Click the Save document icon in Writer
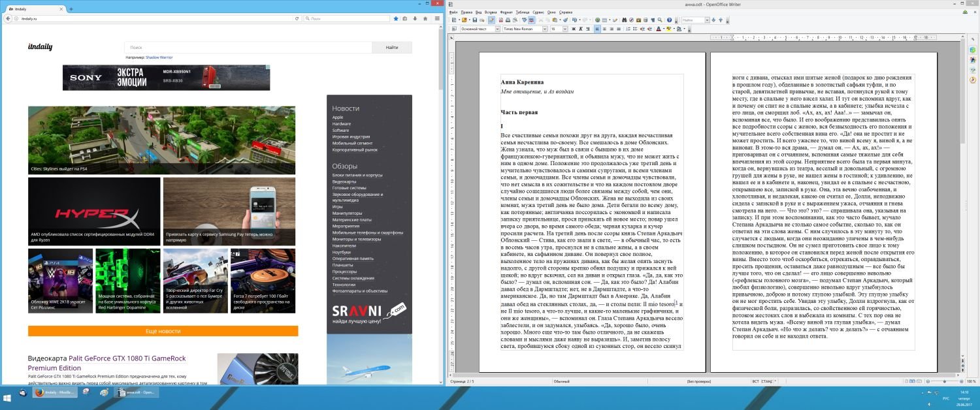 475,20
